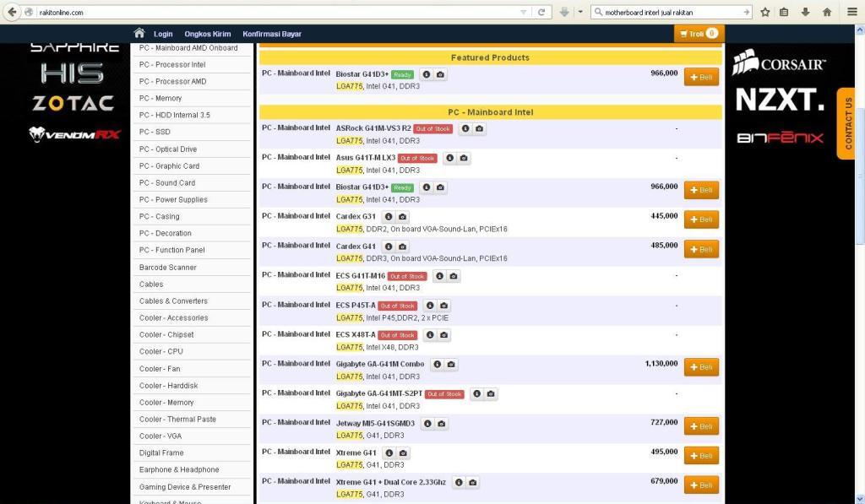Open the search engine dropdown arrow

580,12
